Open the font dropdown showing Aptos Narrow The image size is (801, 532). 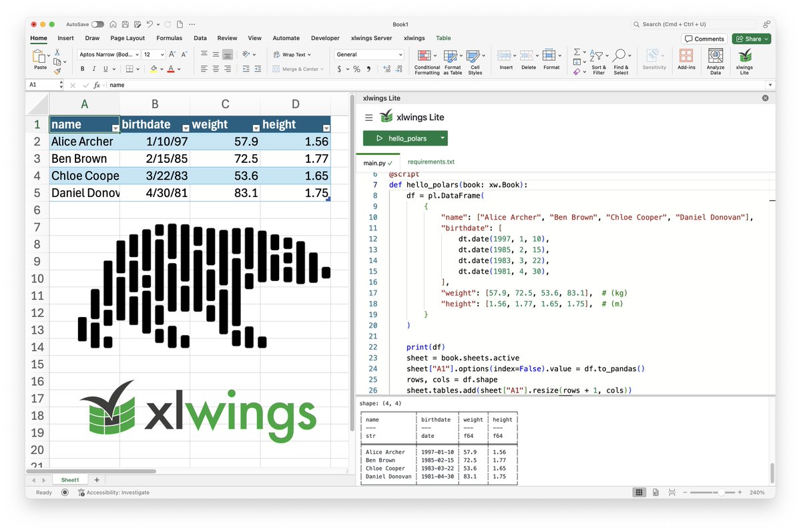(x=107, y=54)
